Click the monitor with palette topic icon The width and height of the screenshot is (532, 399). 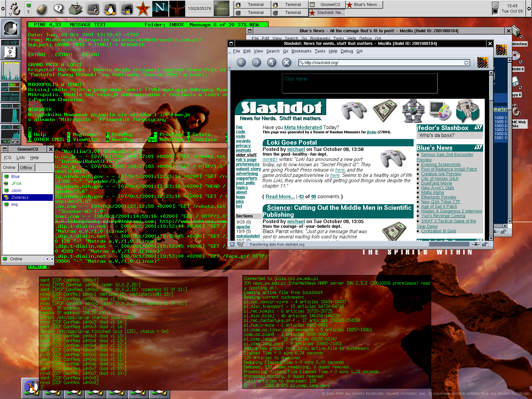click(441, 110)
